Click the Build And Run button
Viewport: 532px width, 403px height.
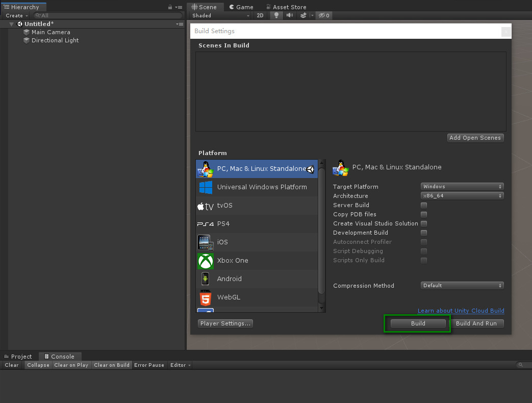tap(476, 323)
